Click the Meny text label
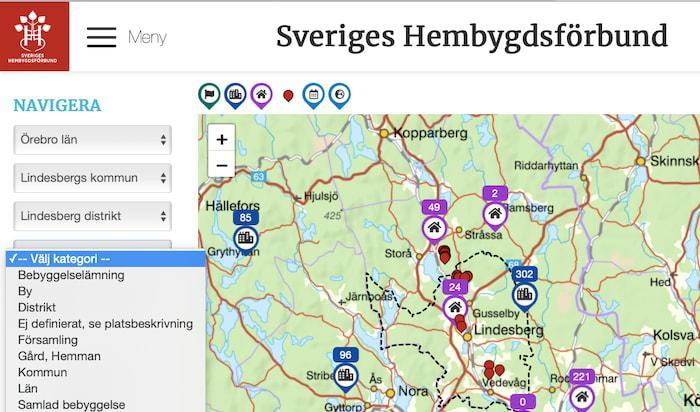This screenshot has width=700, height=412. coord(147,37)
